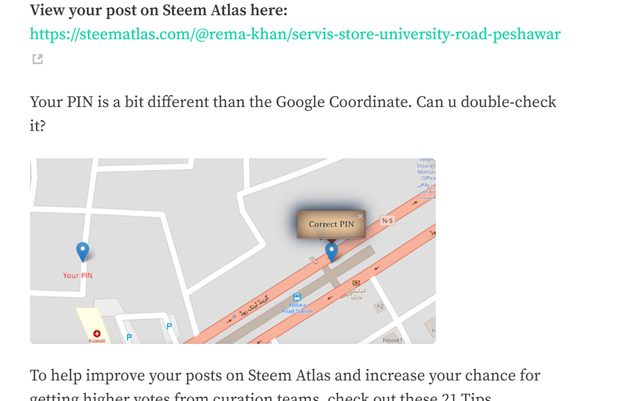Click the red Kuwait hospital icon
Viewport: 640px width, 401px height.
[x=97, y=334]
